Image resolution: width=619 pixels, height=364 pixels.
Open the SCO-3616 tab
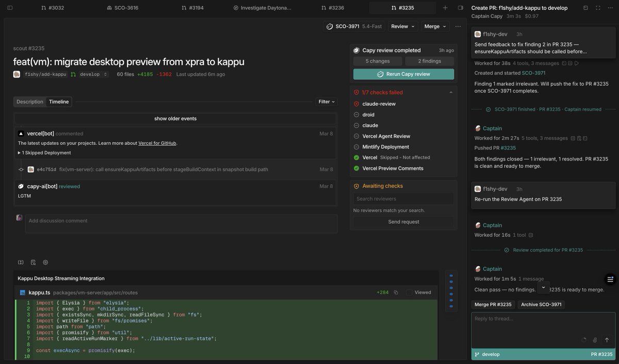[x=122, y=8]
